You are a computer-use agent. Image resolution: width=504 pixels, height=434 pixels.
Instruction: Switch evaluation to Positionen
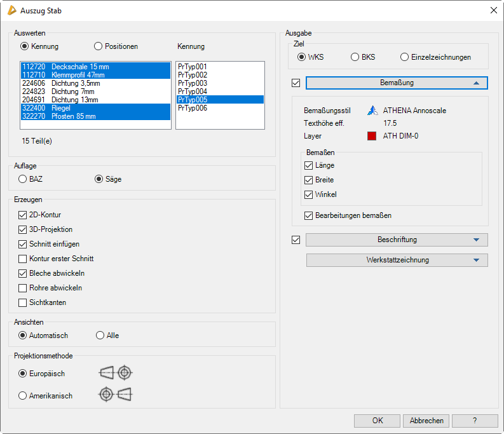[x=98, y=46]
